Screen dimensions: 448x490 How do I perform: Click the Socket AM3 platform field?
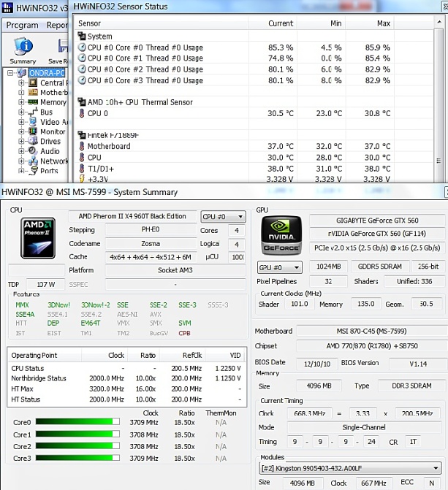(x=175, y=270)
